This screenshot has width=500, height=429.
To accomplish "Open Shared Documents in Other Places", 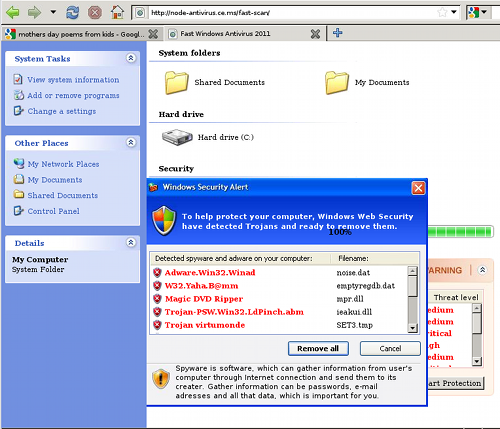I will (x=63, y=195).
